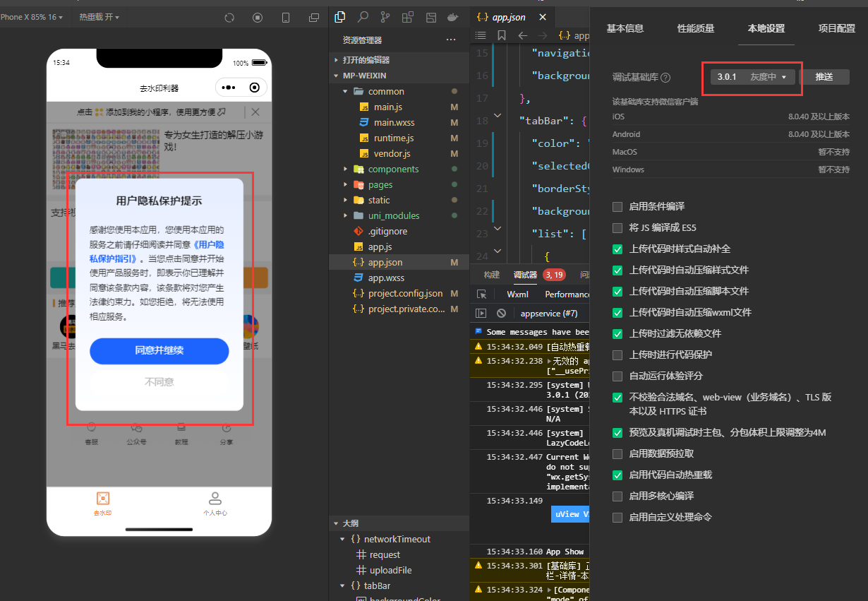Viewport: 868px width, 601px height.
Task: Switch to the 基本信息 tab
Action: coord(625,28)
